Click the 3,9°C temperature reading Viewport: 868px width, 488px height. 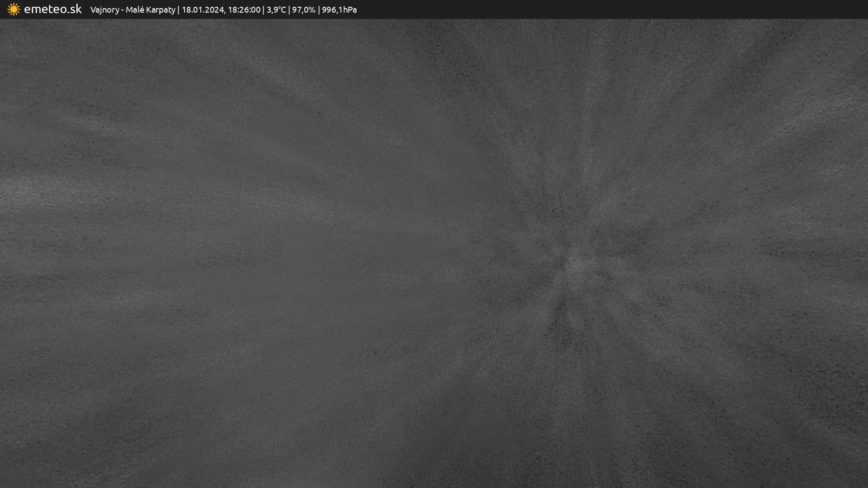tap(276, 10)
